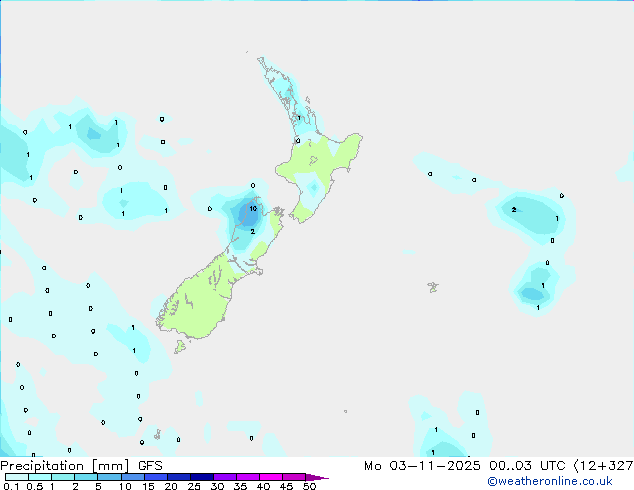Click the 0.1–0.5 mm palest legend swatch

click(17, 477)
